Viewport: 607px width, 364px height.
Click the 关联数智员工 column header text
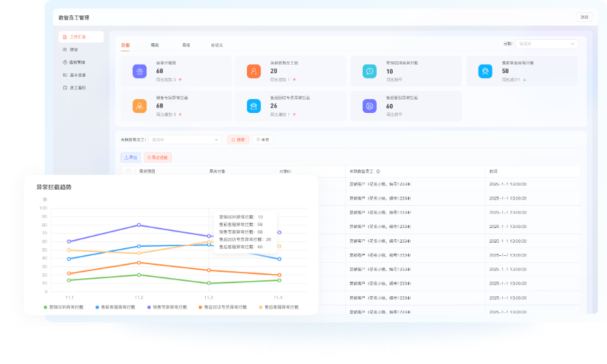[x=361, y=172]
